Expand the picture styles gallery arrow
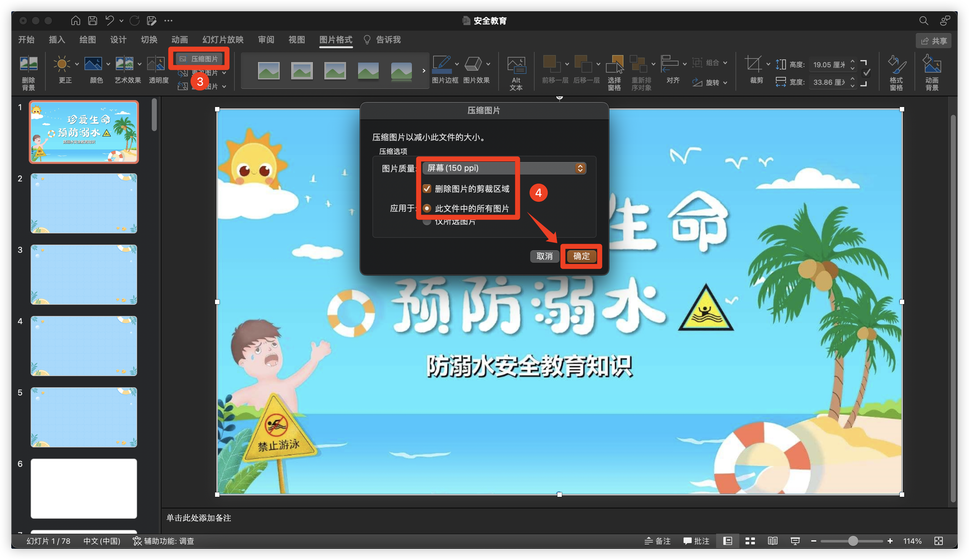Image resolution: width=969 pixels, height=560 pixels. click(x=424, y=71)
